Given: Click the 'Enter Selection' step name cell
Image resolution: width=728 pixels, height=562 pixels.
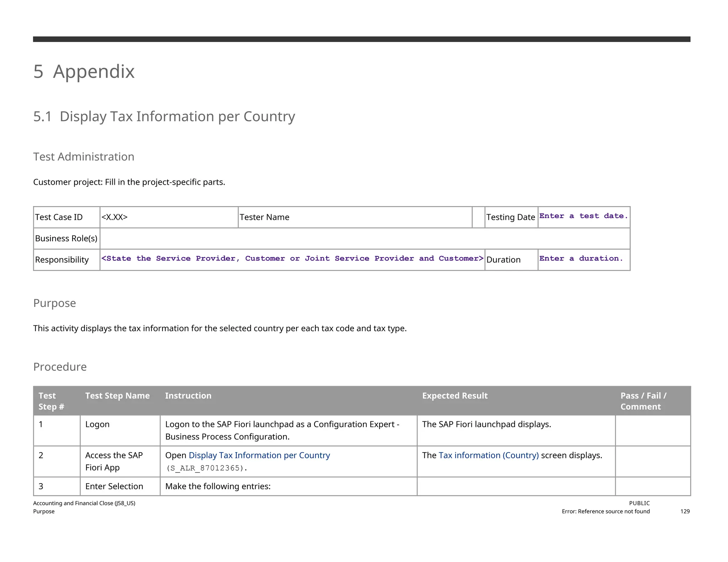Looking at the screenshot, I should click(120, 486).
